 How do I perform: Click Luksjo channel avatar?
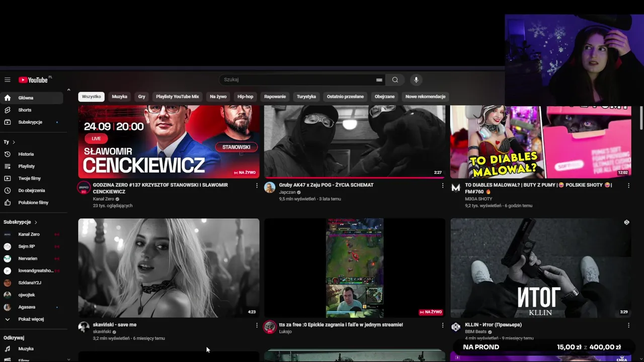(x=270, y=327)
